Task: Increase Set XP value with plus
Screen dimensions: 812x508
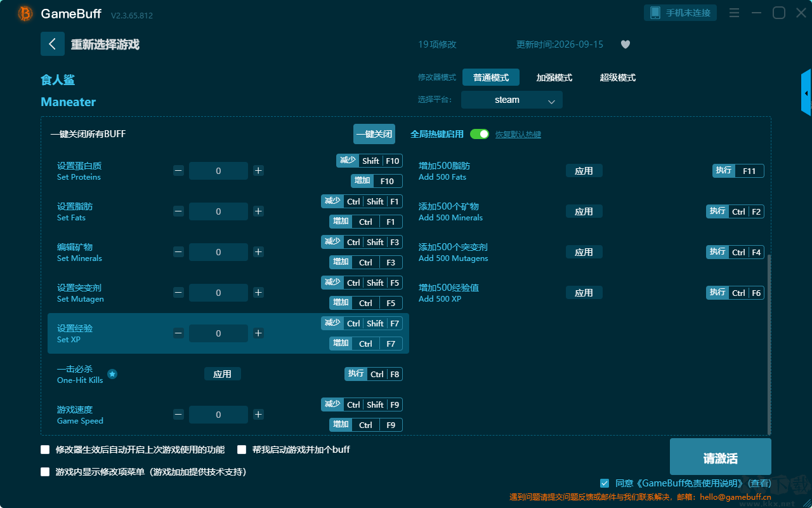Action: [x=258, y=333]
